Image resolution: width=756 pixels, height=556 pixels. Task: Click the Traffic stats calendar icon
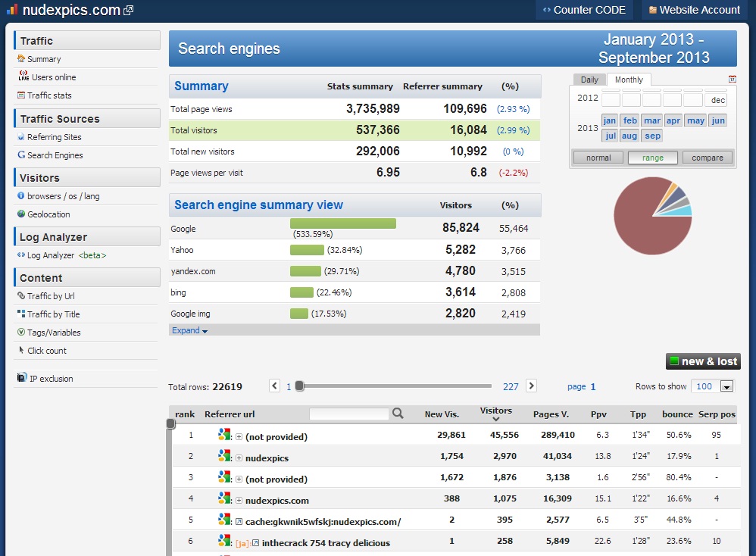(21, 95)
